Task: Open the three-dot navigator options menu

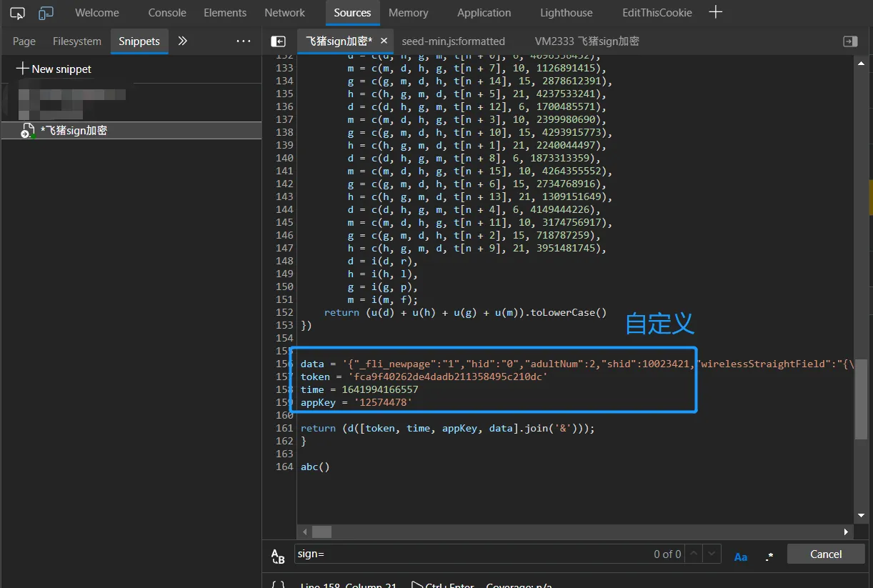Action: 244,41
